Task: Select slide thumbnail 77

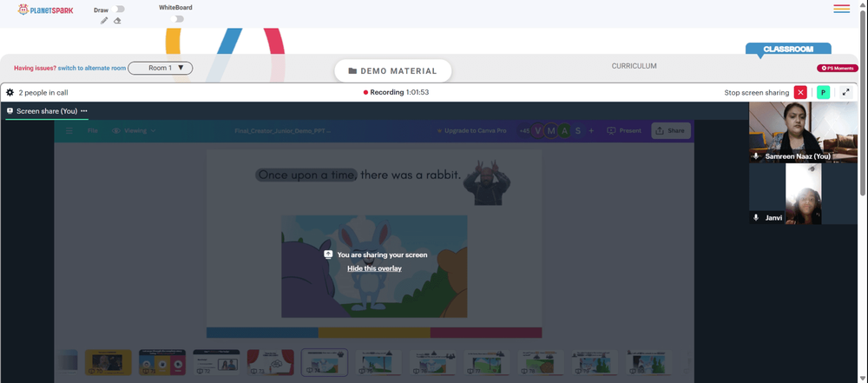Action: (487, 362)
